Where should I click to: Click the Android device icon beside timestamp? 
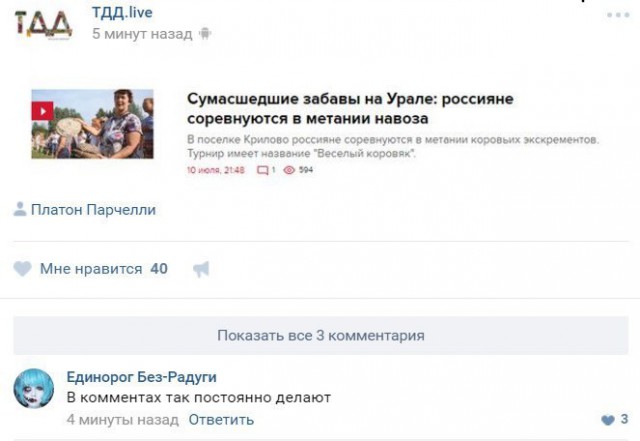205,33
